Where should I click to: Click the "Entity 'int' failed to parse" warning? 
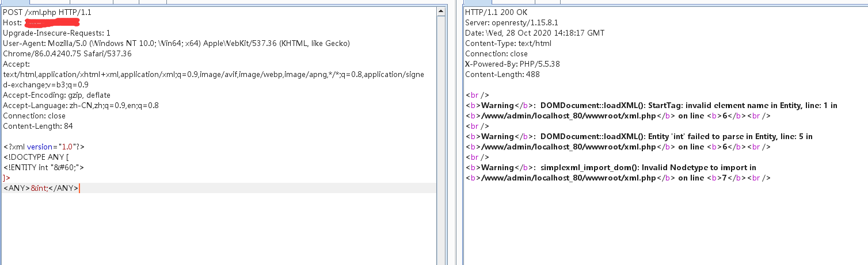pos(639,136)
